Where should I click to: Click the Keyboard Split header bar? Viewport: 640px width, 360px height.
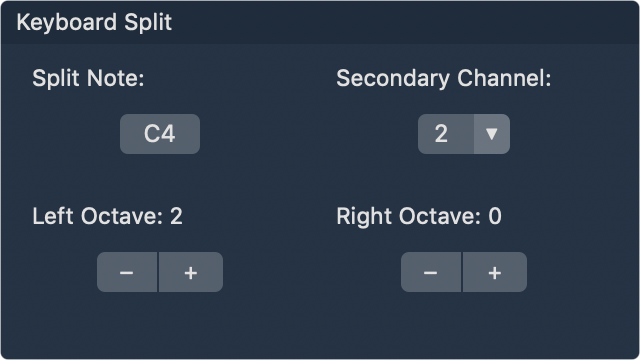(320, 22)
